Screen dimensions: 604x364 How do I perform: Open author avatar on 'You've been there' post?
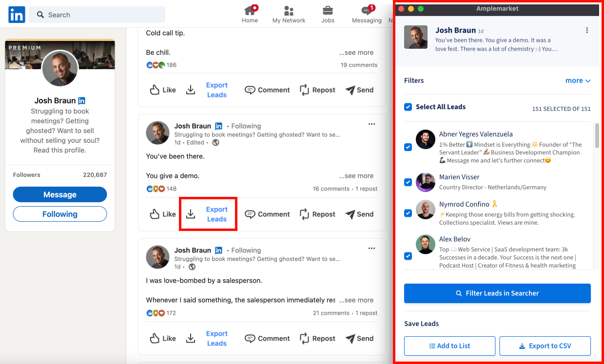coord(158,133)
